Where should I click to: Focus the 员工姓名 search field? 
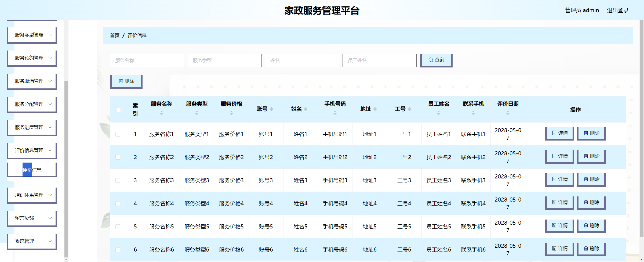click(380, 60)
